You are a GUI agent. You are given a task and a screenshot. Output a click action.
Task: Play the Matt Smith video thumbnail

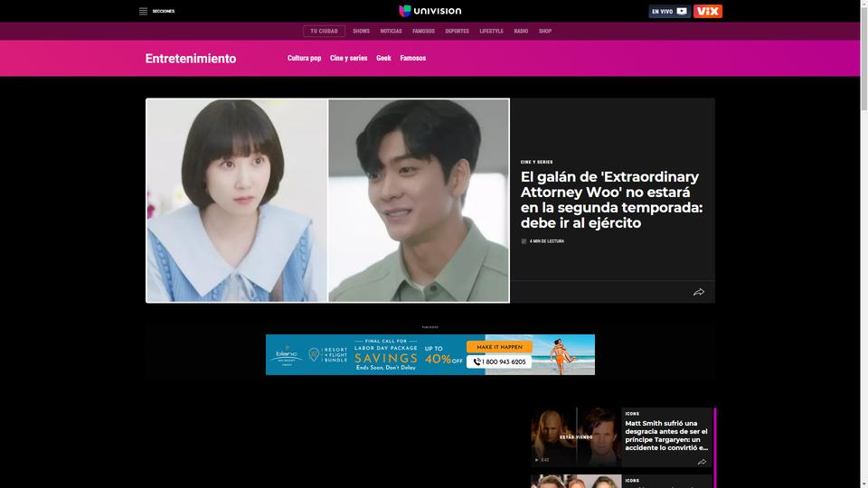(576, 437)
